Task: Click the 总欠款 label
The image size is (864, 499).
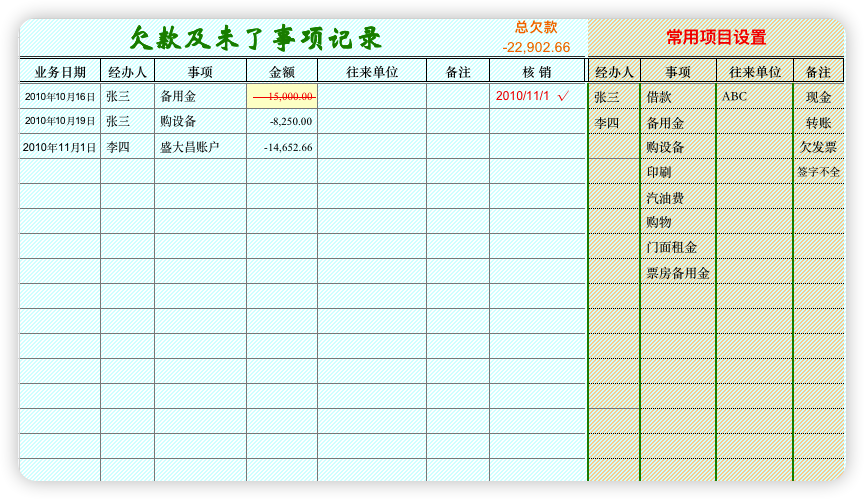Action: [536, 27]
